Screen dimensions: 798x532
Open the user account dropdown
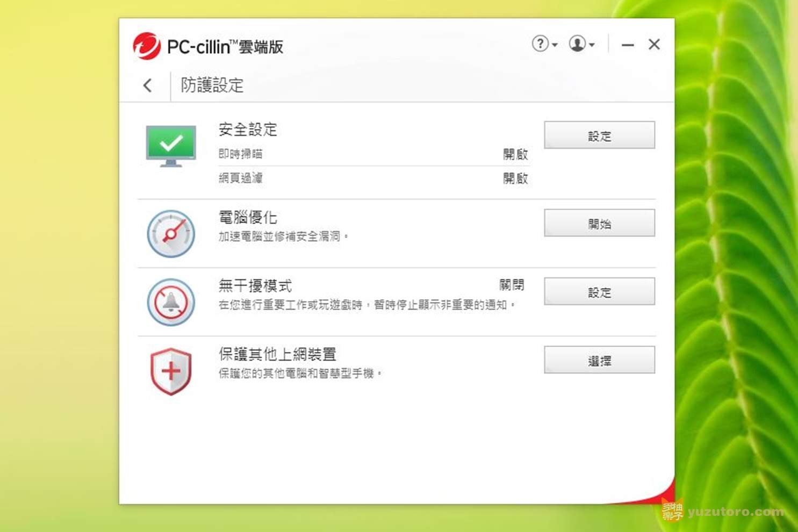pyautogui.click(x=582, y=44)
